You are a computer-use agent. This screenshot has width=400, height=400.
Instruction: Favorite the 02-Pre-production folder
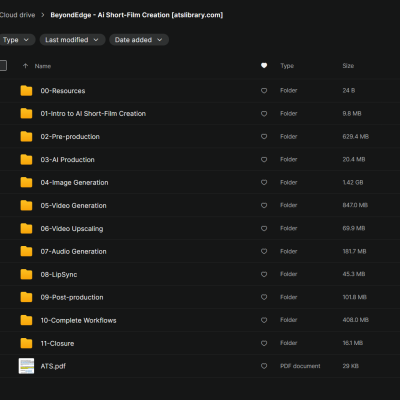click(x=264, y=137)
